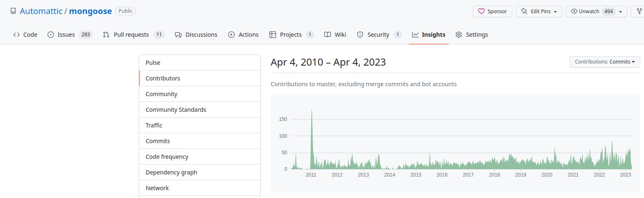Click the 2014 label on chart axis

(x=390, y=175)
